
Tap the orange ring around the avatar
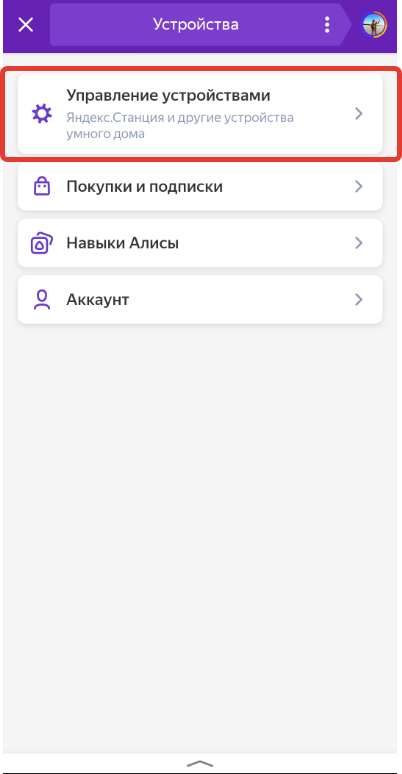coord(384,25)
